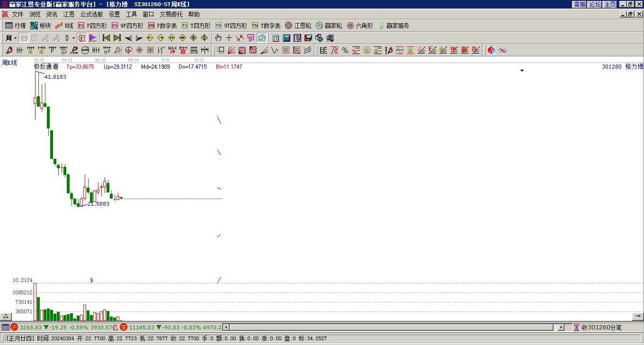Click the small black triangle above chart

[x=522, y=71]
